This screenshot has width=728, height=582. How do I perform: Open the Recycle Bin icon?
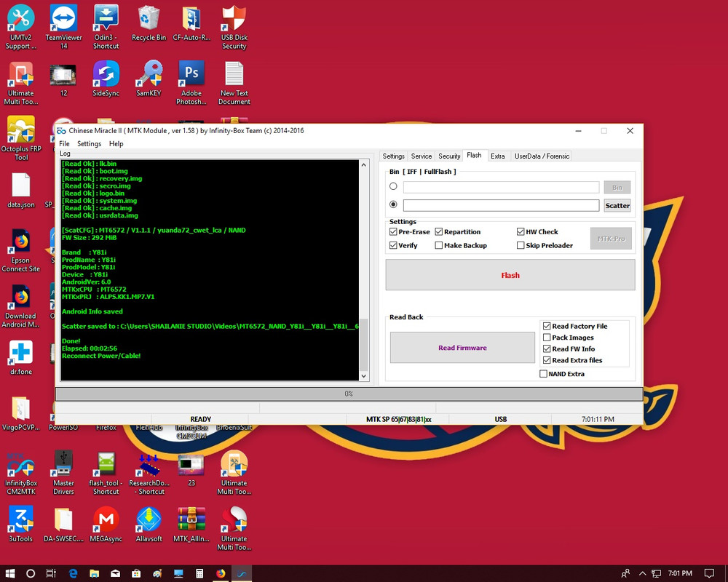(149, 23)
